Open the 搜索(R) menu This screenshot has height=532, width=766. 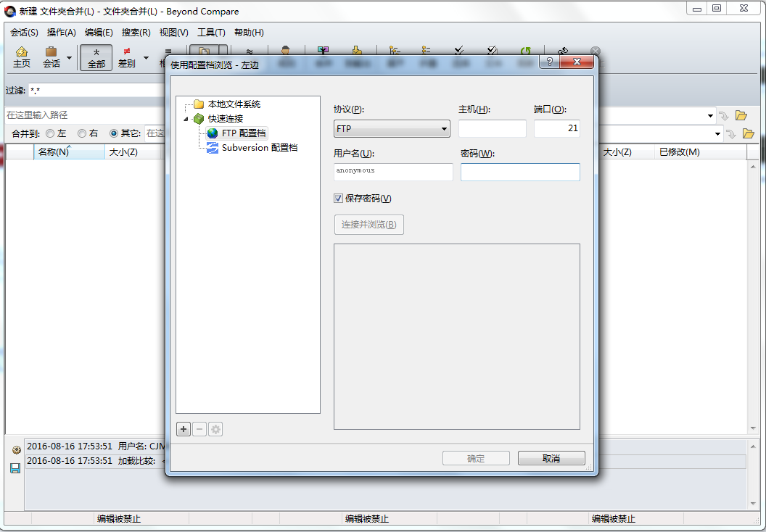(136, 32)
